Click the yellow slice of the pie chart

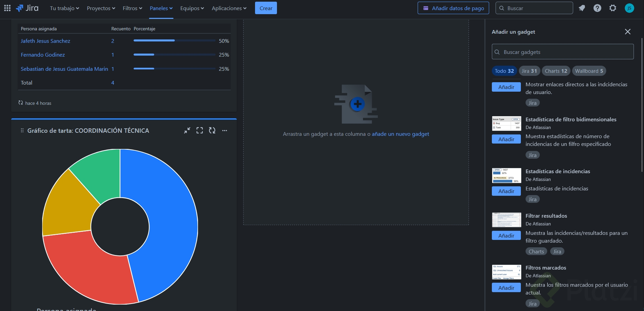pos(69,206)
